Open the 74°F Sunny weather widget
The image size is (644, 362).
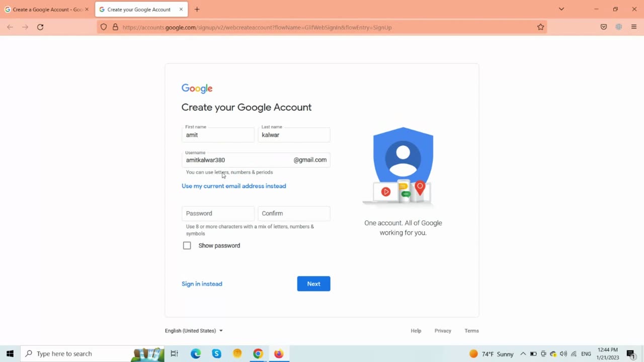(491, 354)
